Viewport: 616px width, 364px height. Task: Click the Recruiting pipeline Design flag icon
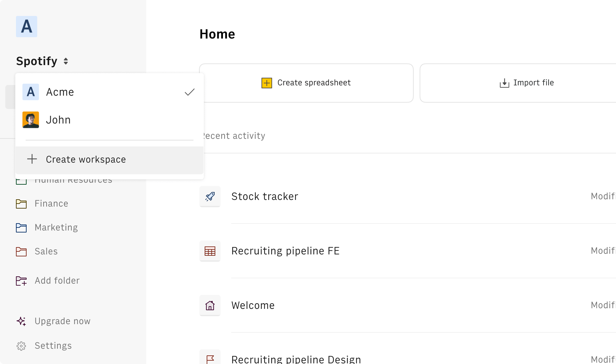point(210,359)
